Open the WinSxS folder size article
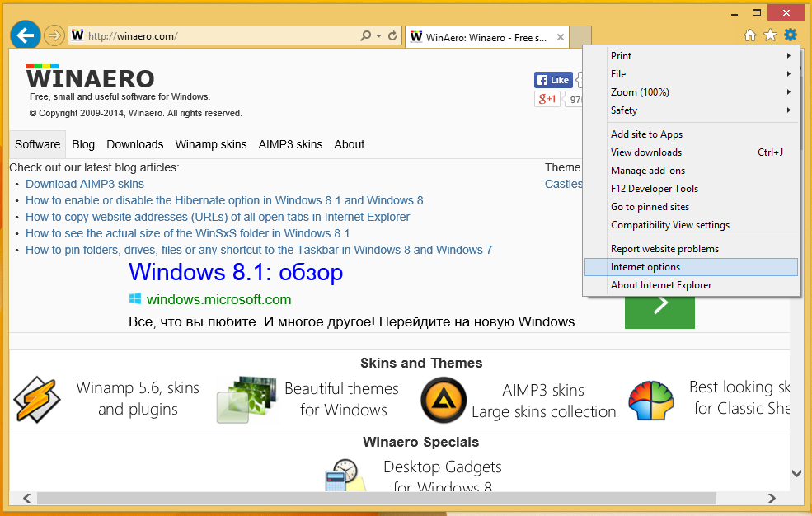The width and height of the screenshot is (812, 516). click(187, 233)
